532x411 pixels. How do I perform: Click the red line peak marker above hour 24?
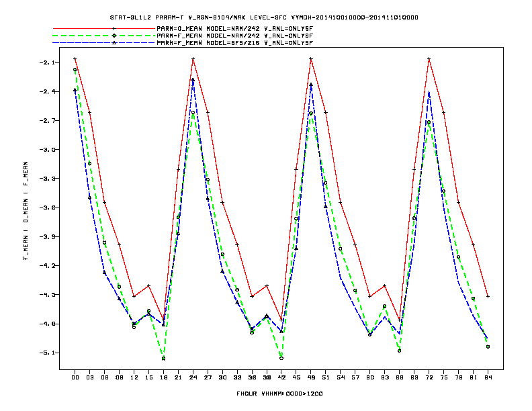point(193,59)
